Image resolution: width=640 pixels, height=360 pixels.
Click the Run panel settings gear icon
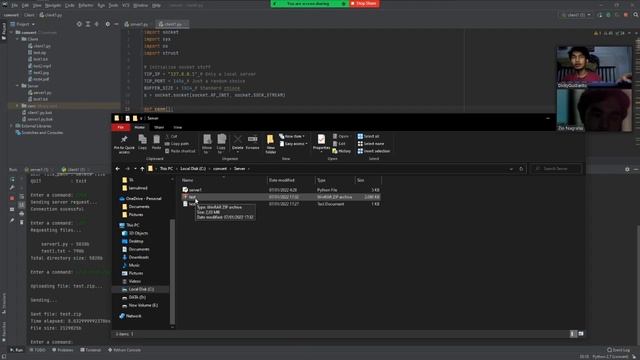click(627, 169)
